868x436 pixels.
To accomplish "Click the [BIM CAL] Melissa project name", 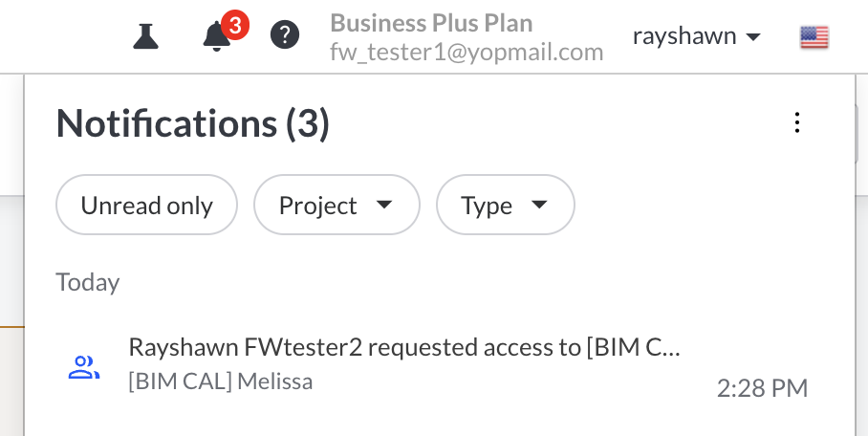I will click(220, 381).
